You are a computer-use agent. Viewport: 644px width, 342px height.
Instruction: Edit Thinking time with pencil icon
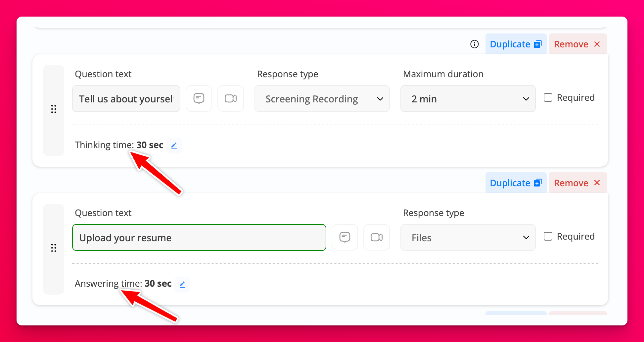(174, 145)
